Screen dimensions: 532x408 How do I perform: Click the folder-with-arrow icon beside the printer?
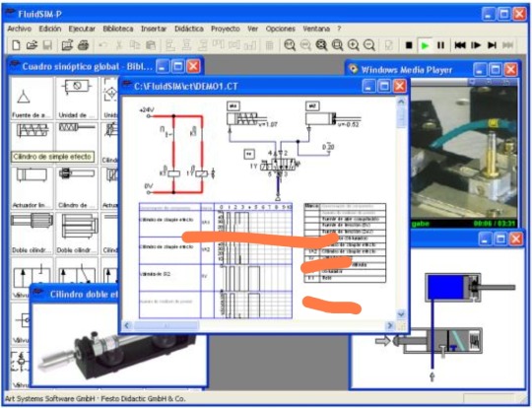(67, 44)
